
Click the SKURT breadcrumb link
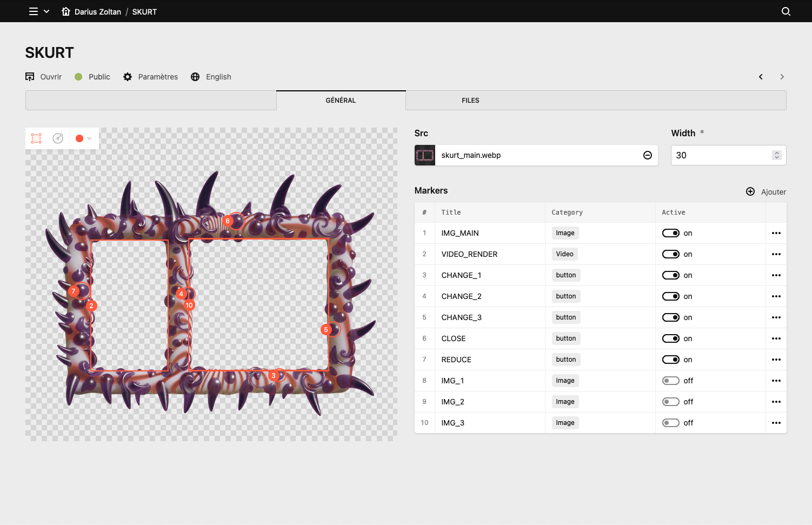(x=144, y=11)
